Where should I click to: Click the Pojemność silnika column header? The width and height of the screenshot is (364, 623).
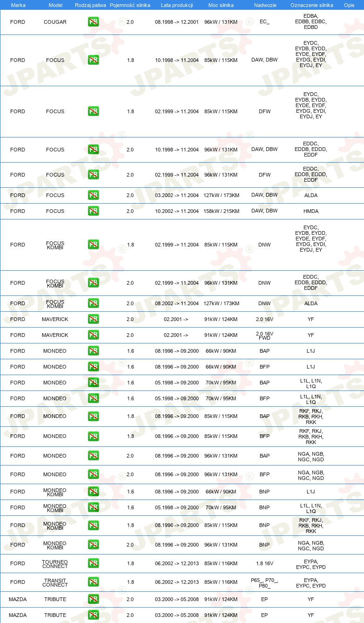[x=130, y=5]
